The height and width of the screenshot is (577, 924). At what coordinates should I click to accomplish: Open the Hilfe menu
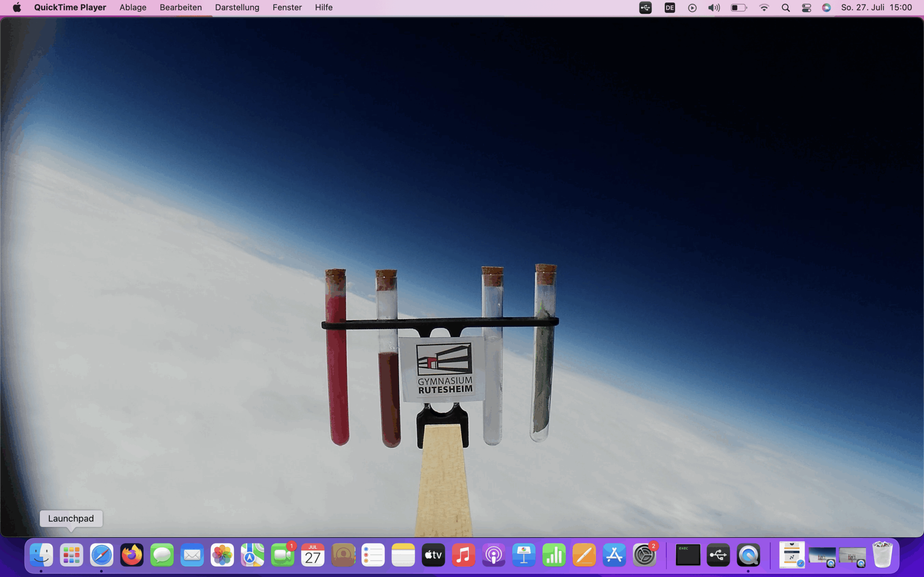click(323, 7)
